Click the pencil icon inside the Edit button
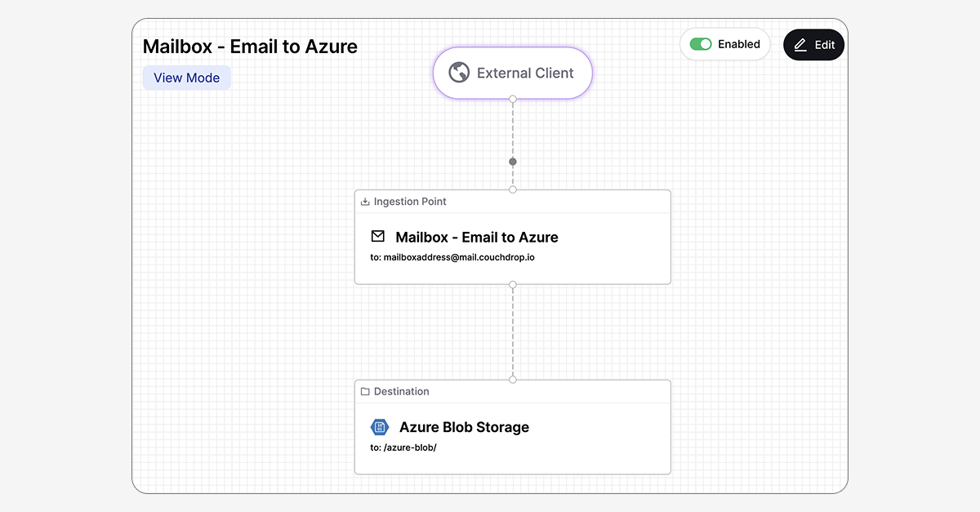 point(801,45)
